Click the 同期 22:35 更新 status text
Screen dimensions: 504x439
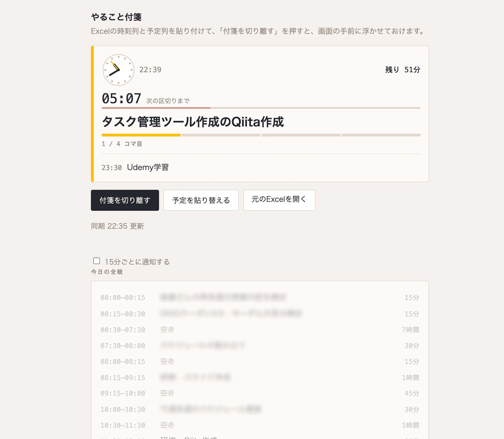(118, 226)
